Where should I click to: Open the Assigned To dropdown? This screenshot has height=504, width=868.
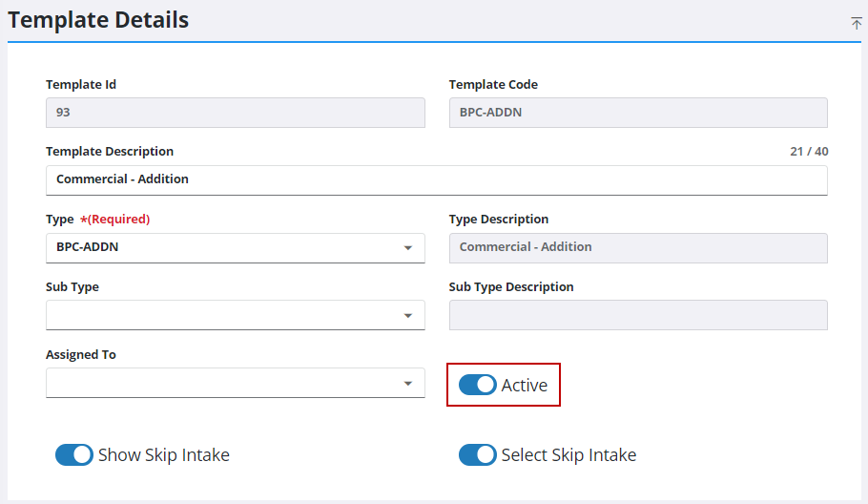coord(236,383)
